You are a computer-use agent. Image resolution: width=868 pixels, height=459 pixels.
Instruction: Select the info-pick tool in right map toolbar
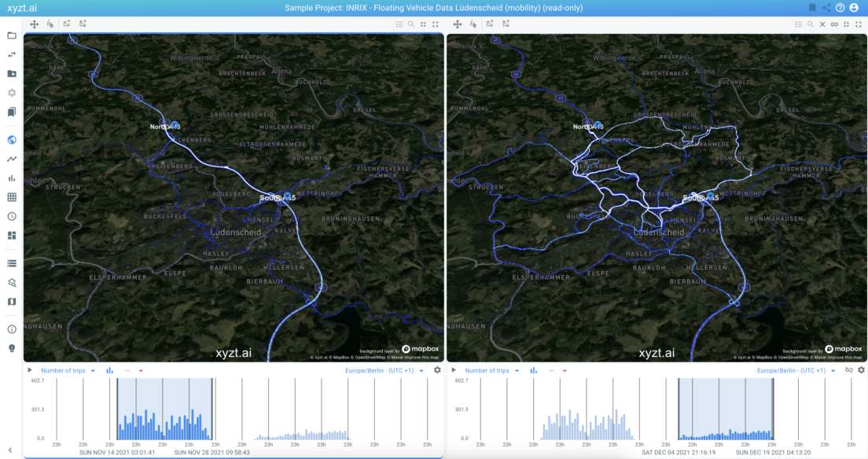pos(473,24)
